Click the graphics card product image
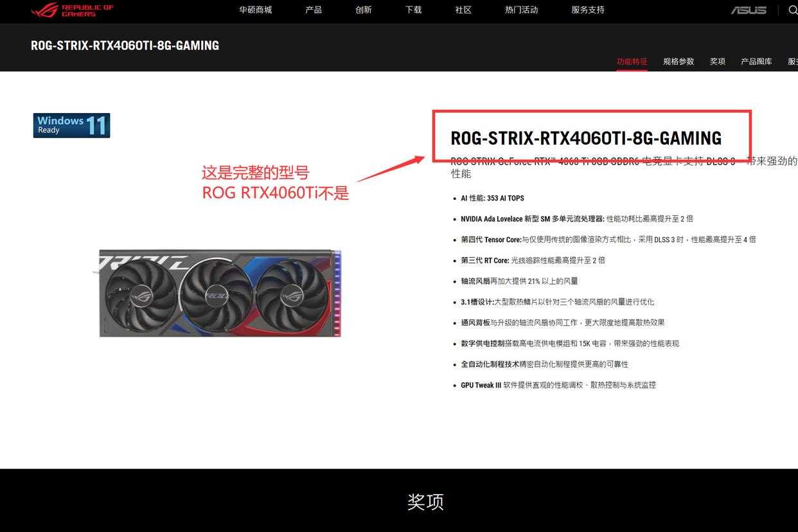Viewport: 798px width, 532px height. pos(219,293)
